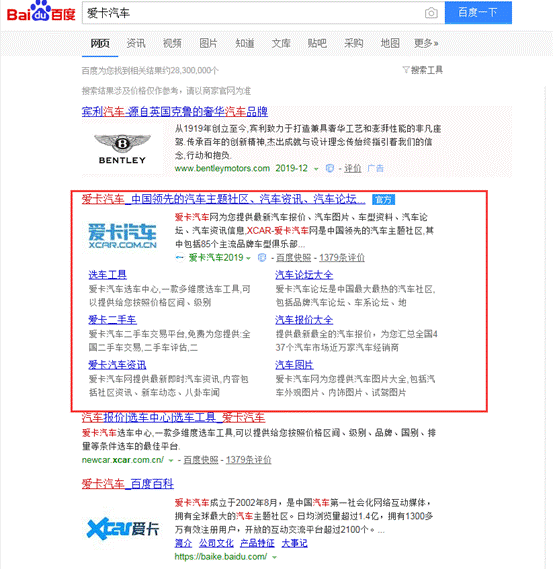
Task: Click the 评价 link in Bentley result
Action: click(x=352, y=168)
